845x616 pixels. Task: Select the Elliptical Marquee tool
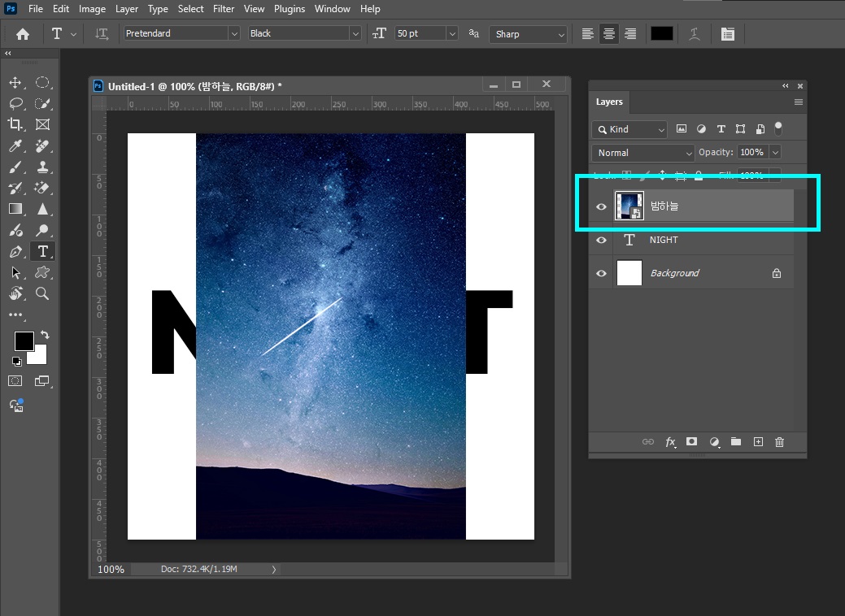pyautogui.click(x=42, y=82)
